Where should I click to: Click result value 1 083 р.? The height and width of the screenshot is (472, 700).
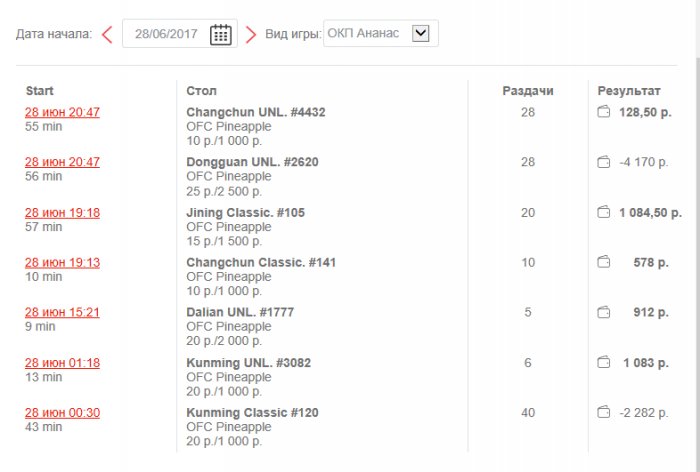pyautogui.click(x=646, y=363)
